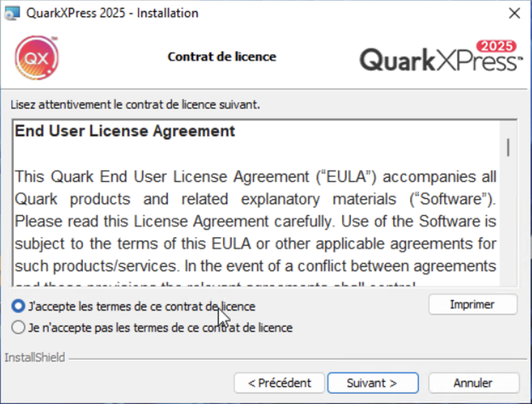Click the InstallShield label
This screenshot has height=404, width=532.
click(x=35, y=357)
